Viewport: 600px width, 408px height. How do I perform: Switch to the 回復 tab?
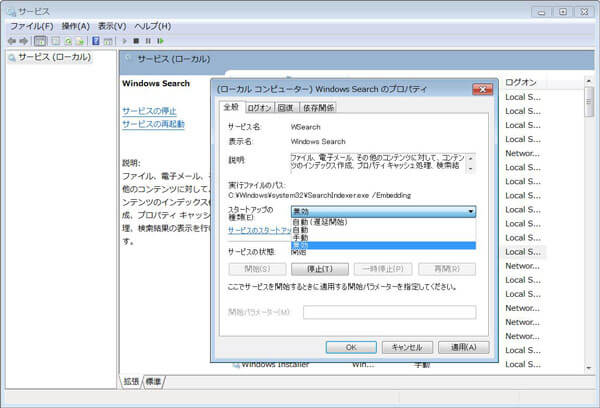286,108
